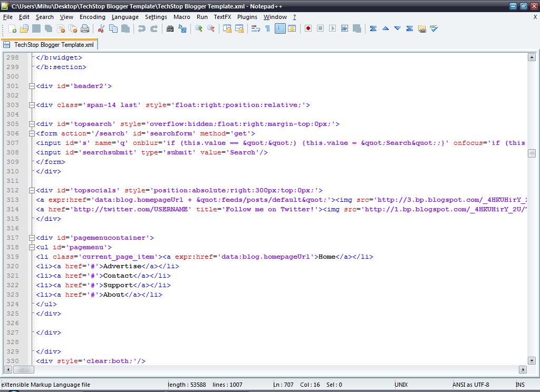Open the Replace dialog icon
This screenshot has width=540, height=392.
pyautogui.click(x=182, y=29)
